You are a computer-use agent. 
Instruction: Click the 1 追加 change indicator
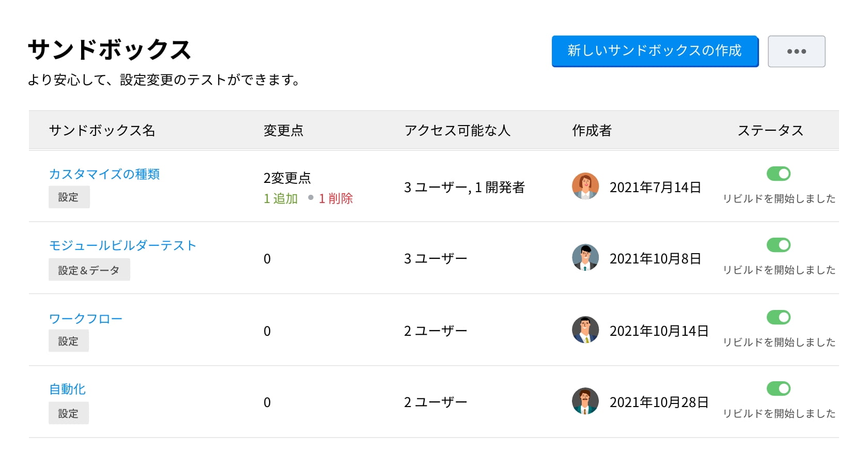(x=281, y=199)
